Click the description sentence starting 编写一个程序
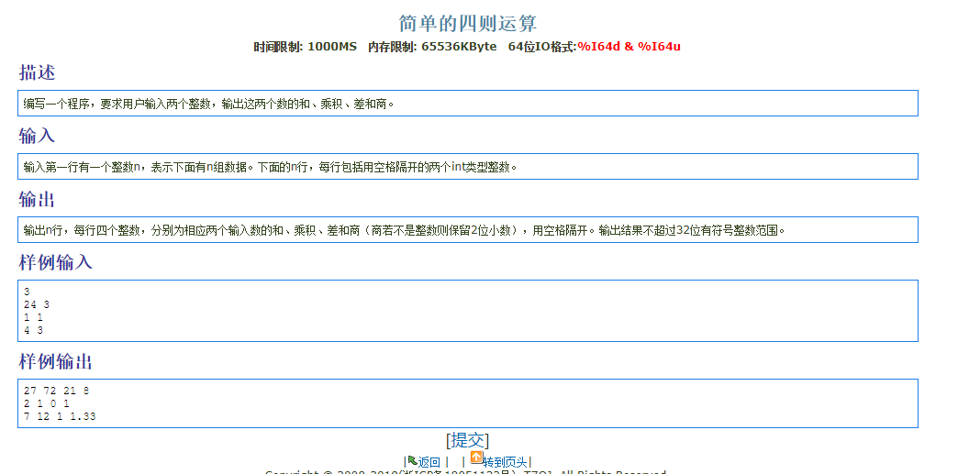The width and height of the screenshot is (980, 474). (x=209, y=104)
